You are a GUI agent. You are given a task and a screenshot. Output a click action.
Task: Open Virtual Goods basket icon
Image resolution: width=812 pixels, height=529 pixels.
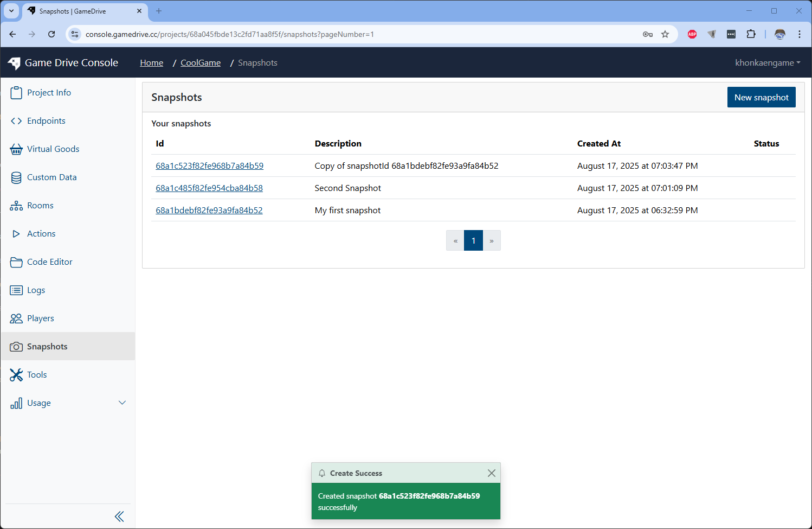click(x=16, y=149)
